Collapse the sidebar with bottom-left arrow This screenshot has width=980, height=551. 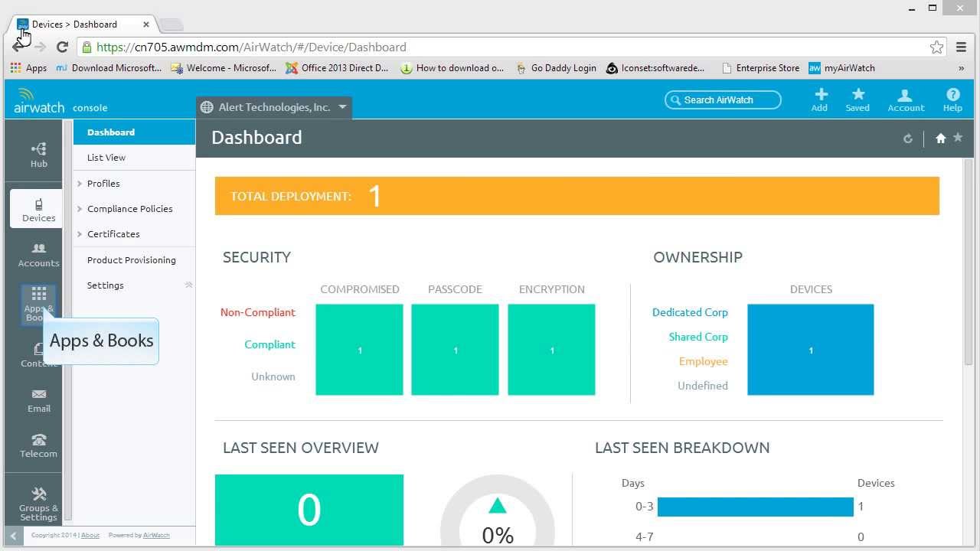(x=13, y=536)
